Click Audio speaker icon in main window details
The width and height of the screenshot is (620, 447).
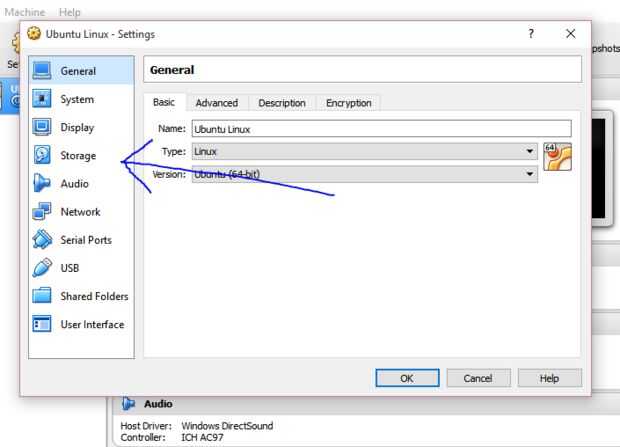click(x=128, y=403)
